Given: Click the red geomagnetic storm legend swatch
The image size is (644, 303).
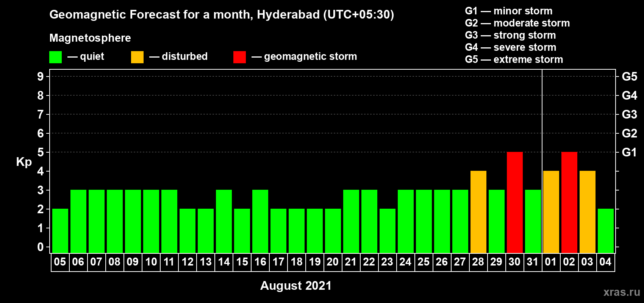Looking at the screenshot, I should click(x=239, y=57).
